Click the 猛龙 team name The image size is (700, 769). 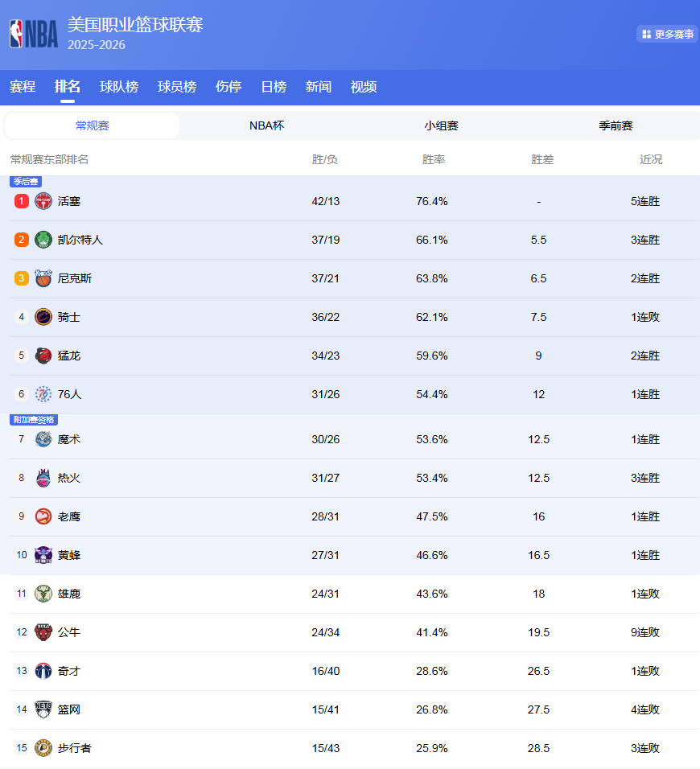point(68,355)
